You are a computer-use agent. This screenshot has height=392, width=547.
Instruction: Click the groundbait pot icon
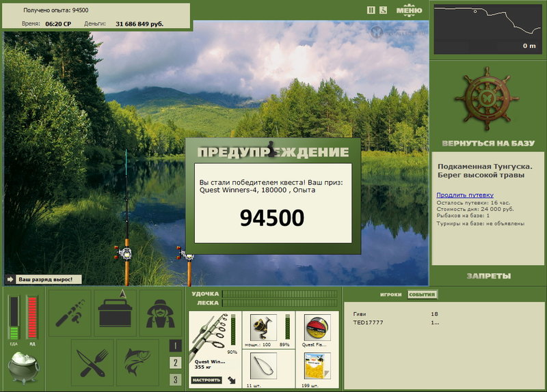point(23,367)
